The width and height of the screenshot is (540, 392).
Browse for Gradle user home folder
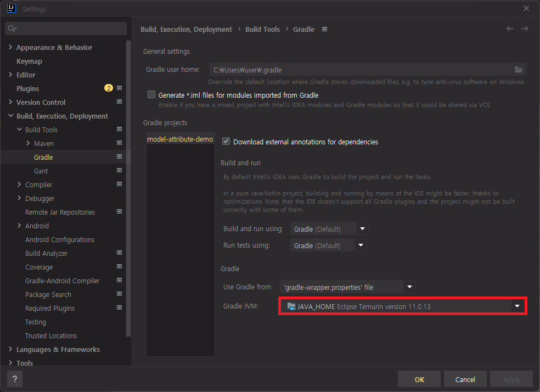pos(519,70)
